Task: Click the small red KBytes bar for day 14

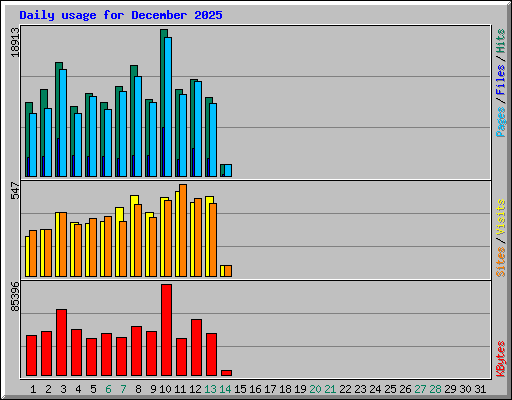Action: point(226,373)
